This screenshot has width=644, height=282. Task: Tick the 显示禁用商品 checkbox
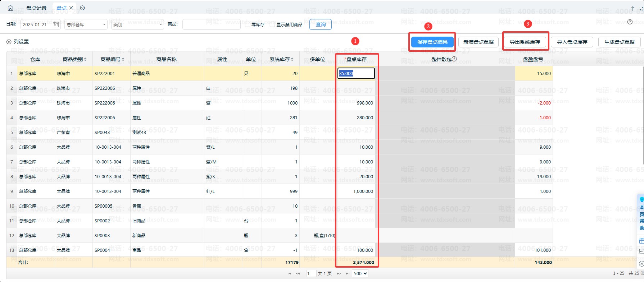(272, 24)
